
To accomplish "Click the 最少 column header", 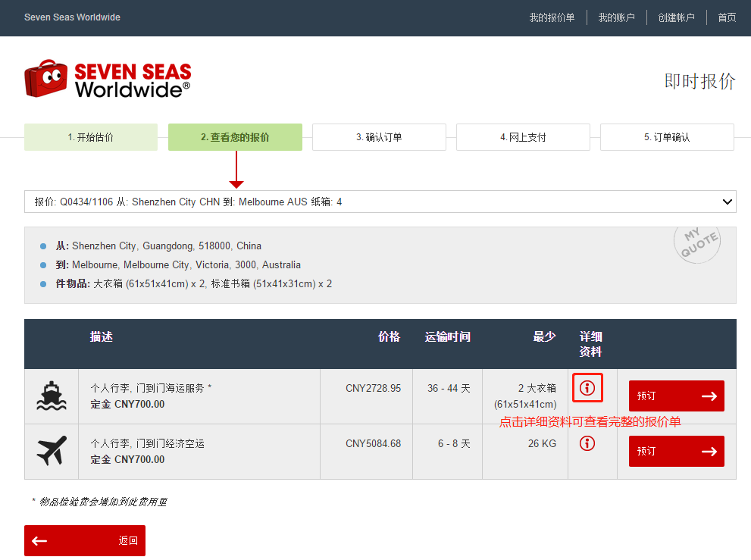I will coord(545,336).
